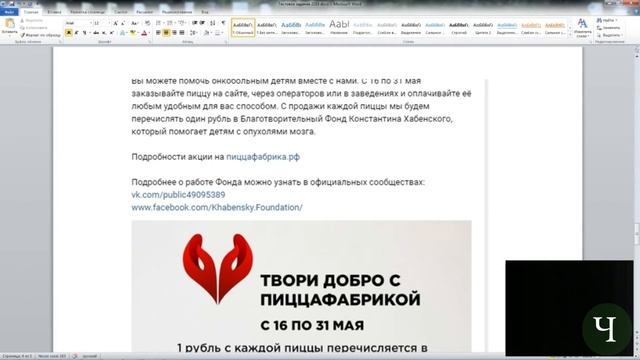640x360 pixels.
Task: Switch to the References (Ссылки) tab
Action: [x=120, y=12]
